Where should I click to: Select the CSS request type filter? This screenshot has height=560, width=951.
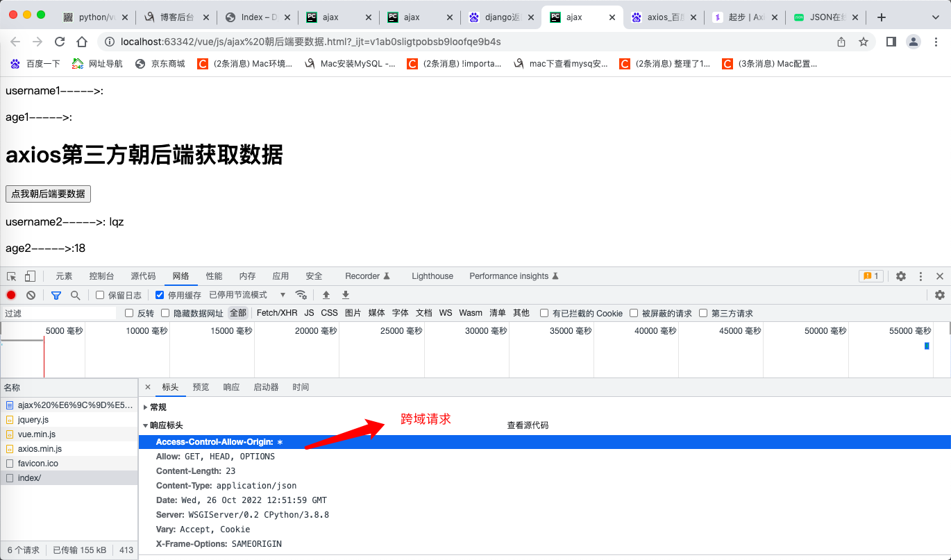330,313
